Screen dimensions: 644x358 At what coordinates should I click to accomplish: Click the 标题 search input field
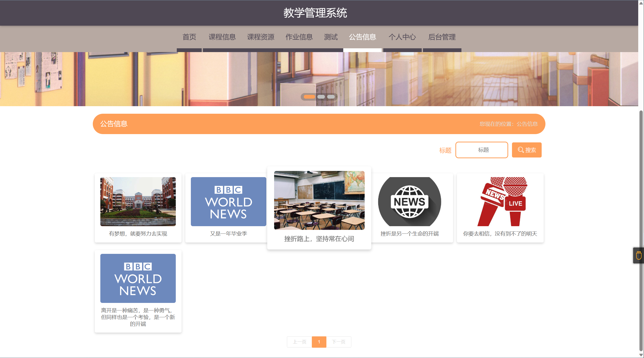pos(482,150)
